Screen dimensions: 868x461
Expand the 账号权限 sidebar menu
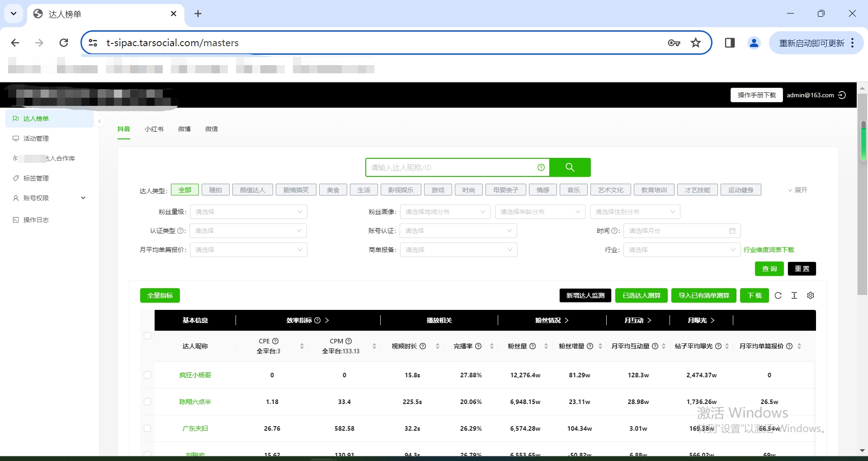click(x=49, y=198)
